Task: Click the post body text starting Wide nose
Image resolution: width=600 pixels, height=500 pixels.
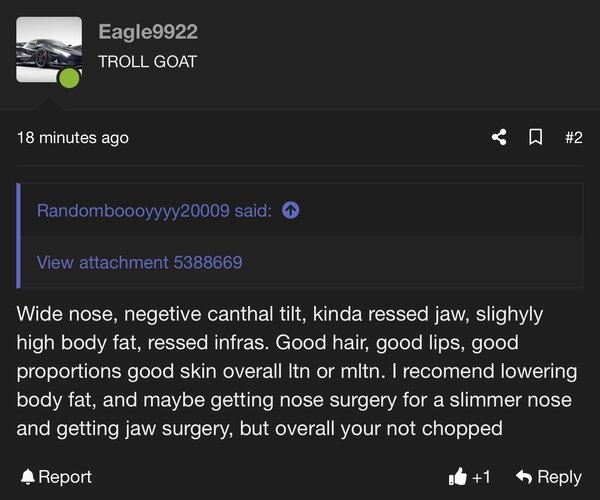Action: [297, 371]
